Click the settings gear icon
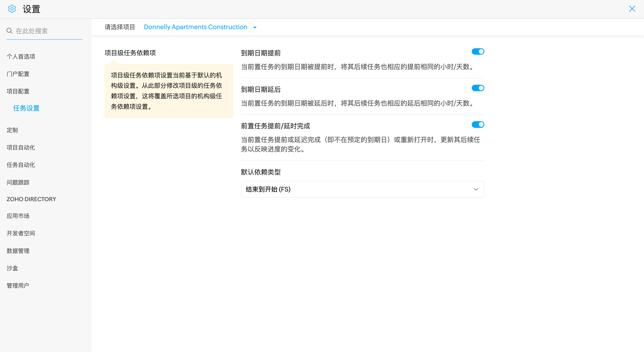644x352 pixels. (x=12, y=9)
